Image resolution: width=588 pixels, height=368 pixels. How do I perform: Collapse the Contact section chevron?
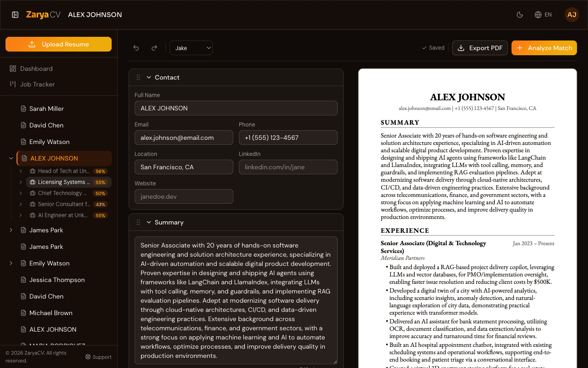(149, 77)
